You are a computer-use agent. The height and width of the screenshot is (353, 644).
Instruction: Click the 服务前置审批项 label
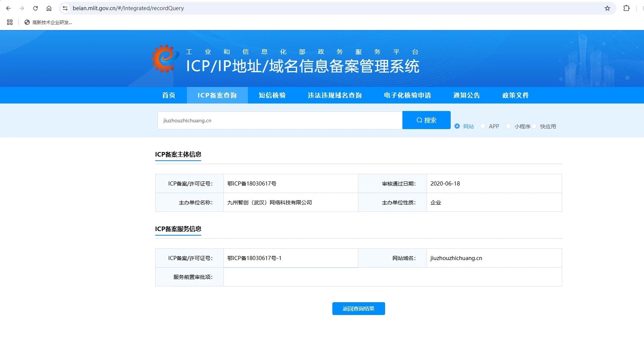pyautogui.click(x=193, y=277)
